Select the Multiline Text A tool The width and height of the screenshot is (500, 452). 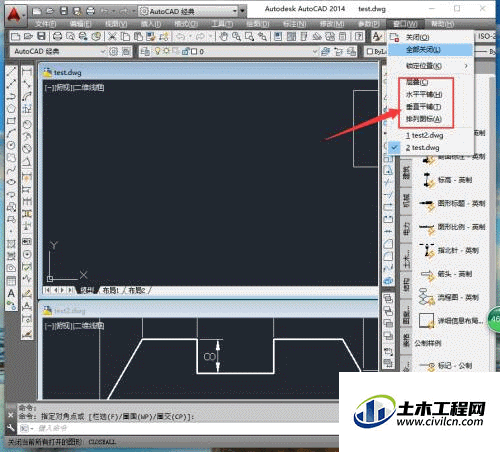point(11,293)
